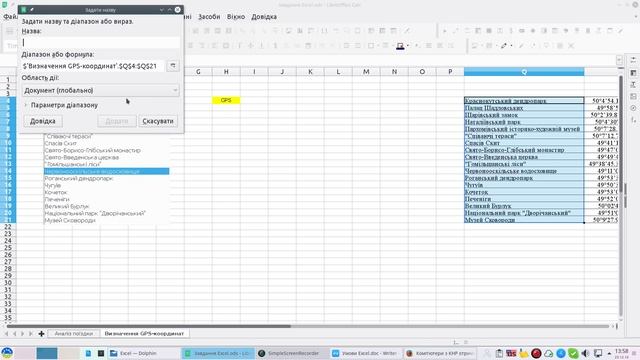Open the Styles deck in the sidebar
Screen dimensions: 640x360
click(x=633, y=85)
